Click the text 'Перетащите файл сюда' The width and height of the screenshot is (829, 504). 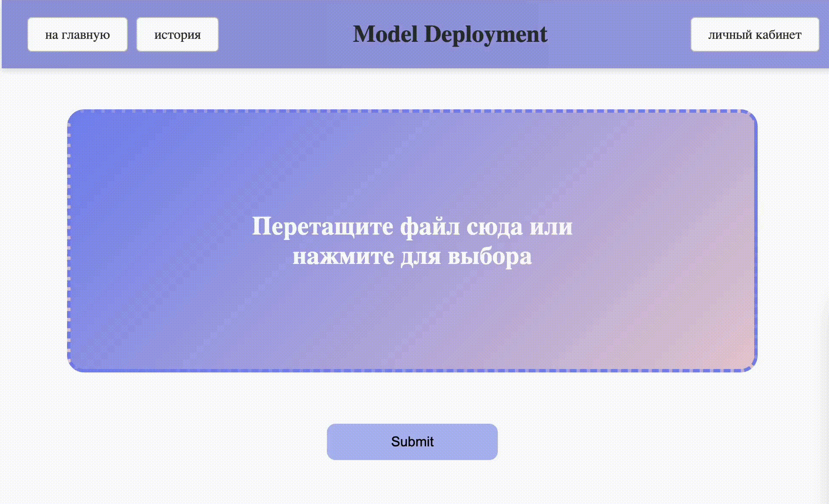pos(412,227)
